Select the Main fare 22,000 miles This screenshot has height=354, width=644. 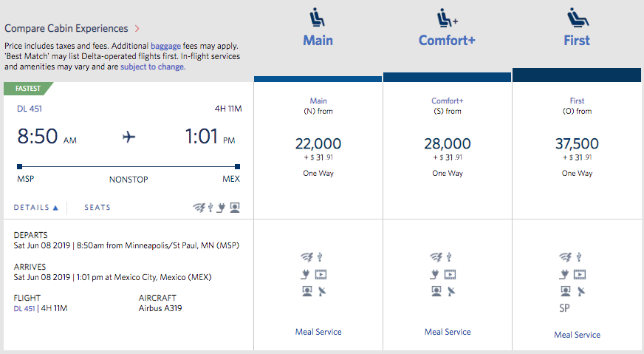(x=318, y=144)
